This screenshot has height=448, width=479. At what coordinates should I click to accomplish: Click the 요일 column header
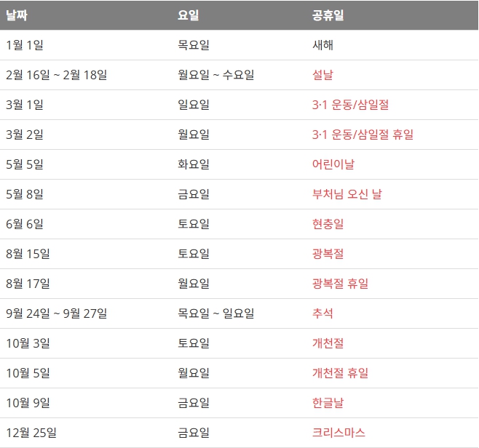[188, 15]
